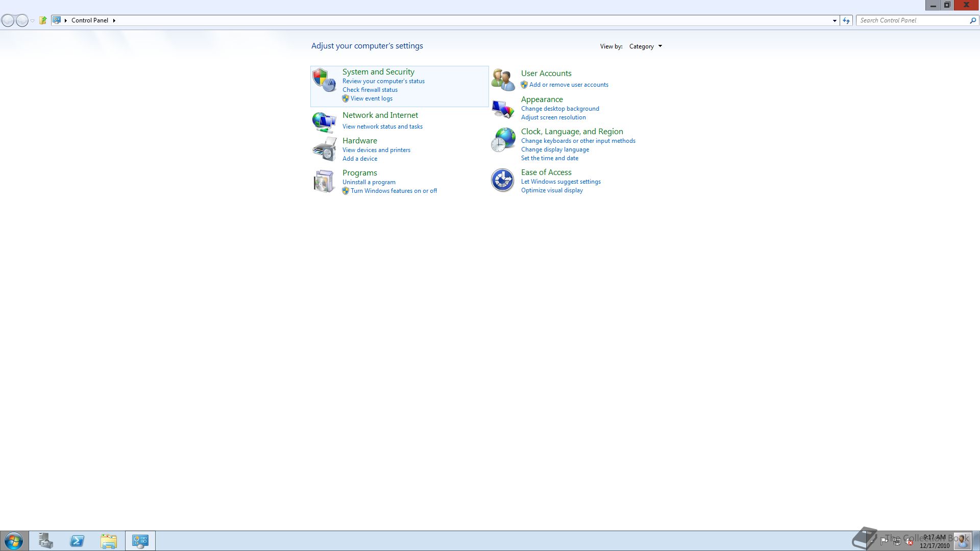
Task: Open Review your computer's status
Action: click(x=383, y=81)
